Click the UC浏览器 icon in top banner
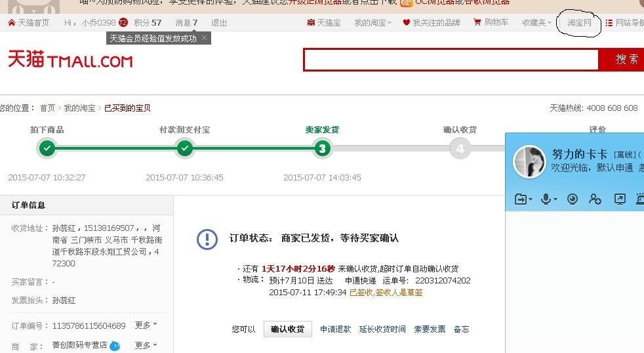Screen dimensions: 644x353 click(406, 3)
